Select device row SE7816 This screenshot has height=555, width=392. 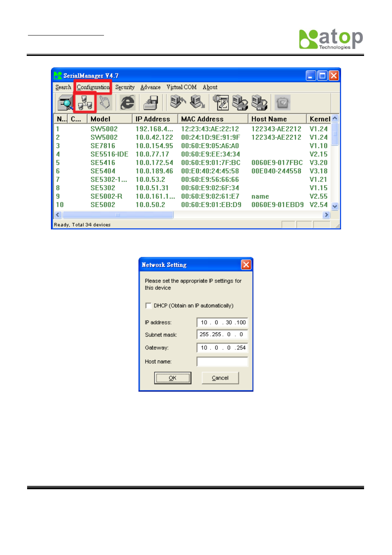pyautogui.click(x=192, y=146)
